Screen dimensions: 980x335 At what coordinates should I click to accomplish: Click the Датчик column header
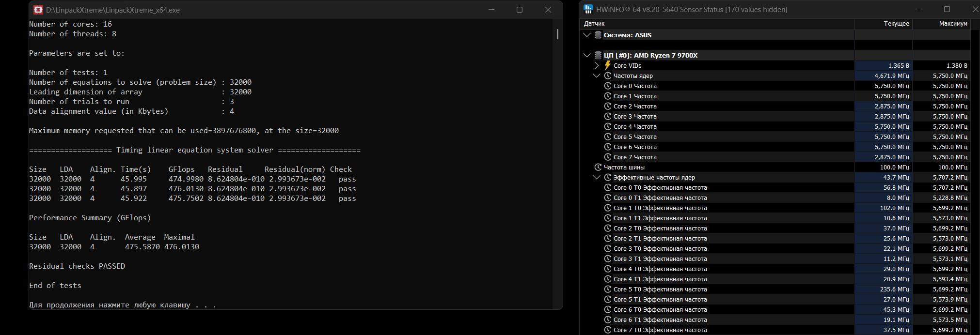(x=717, y=24)
